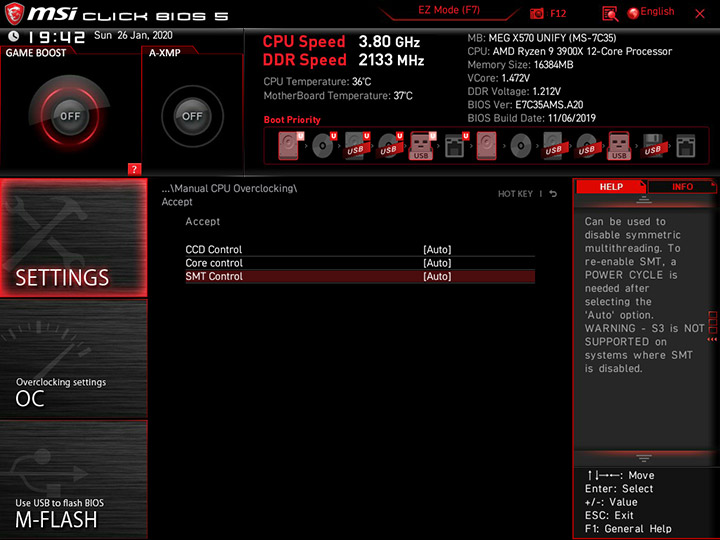This screenshot has width=720, height=540.
Task: Select the UEFI USB hard disk boot icon
Action: coord(357,146)
